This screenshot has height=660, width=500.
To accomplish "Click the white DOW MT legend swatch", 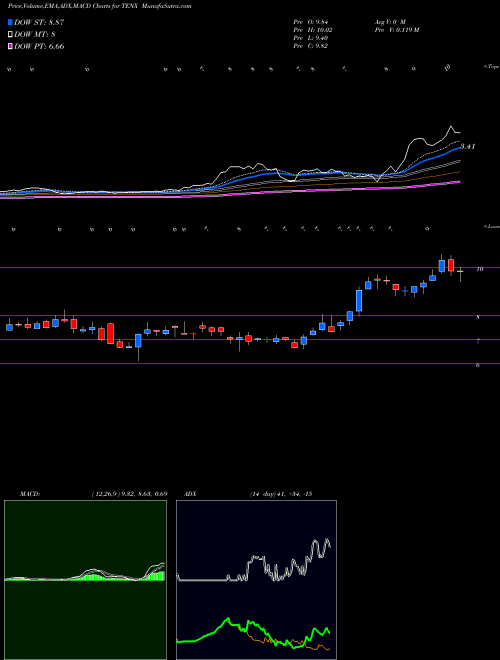I will [x=10, y=34].
